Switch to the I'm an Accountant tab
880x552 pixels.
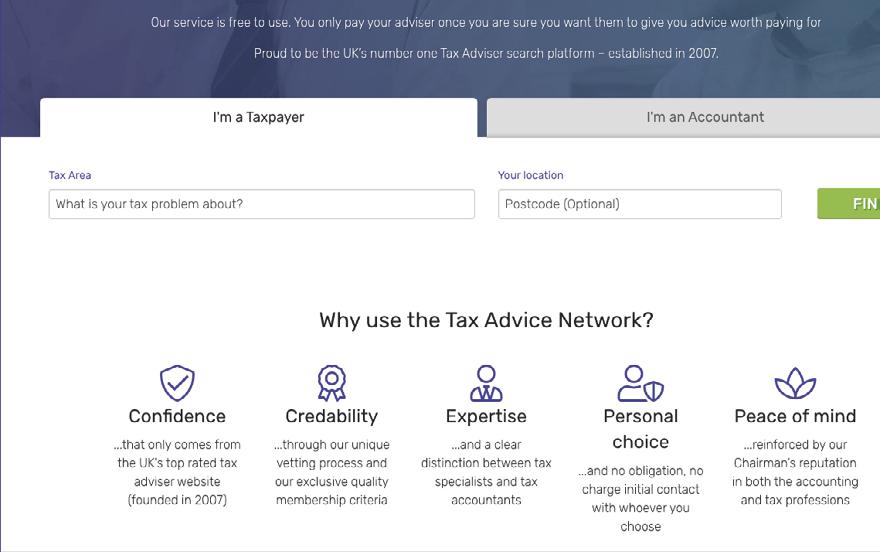pos(683,117)
